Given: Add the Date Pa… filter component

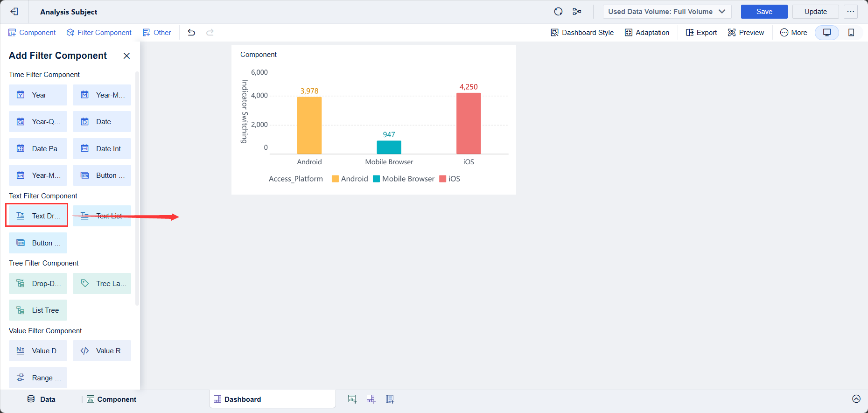Looking at the screenshot, I should click(x=38, y=149).
